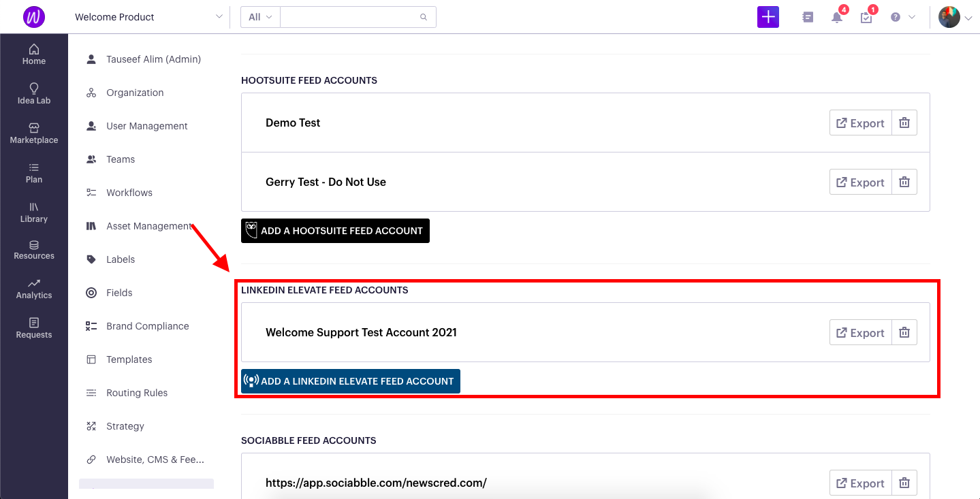Open the notes icon in top bar
The height and width of the screenshot is (499, 980).
[808, 17]
